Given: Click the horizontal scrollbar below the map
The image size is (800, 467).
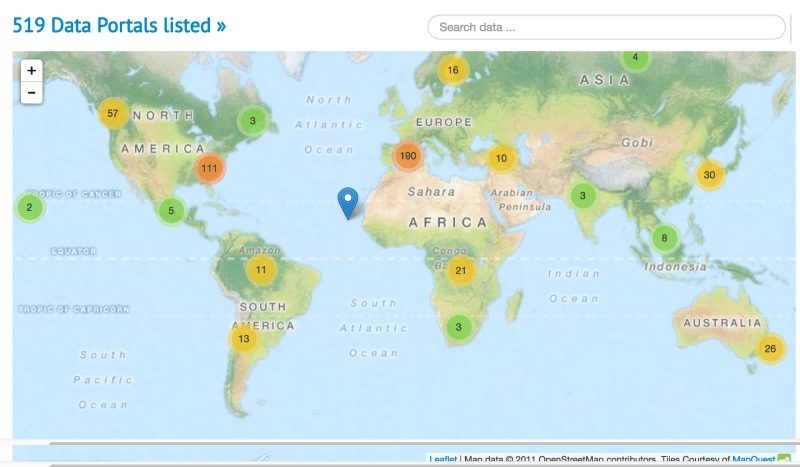Looking at the screenshot, I should 424,444.
